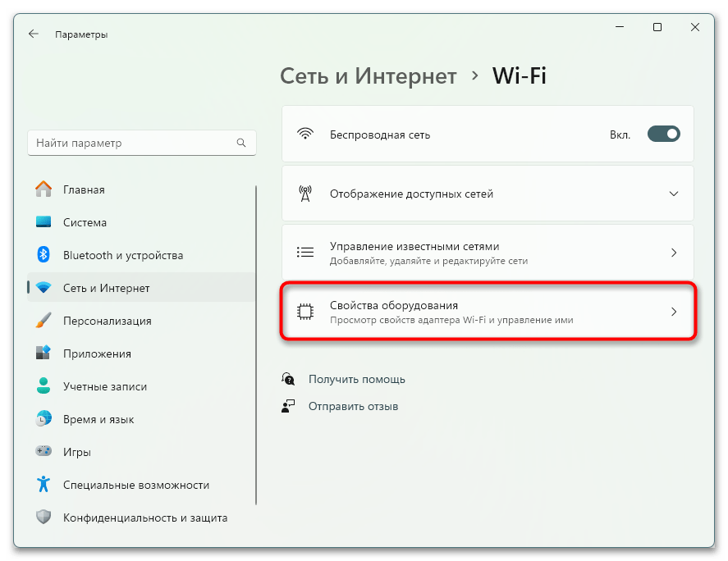The image size is (728, 561).
Task: Click the Игры gamepad icon
Action: (x=43, y=451)
